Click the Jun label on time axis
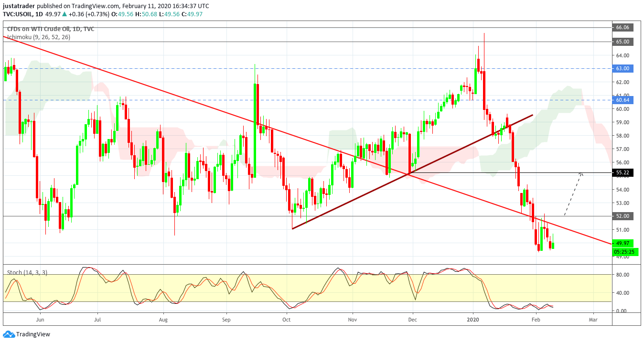 click(x=40, y=320)
